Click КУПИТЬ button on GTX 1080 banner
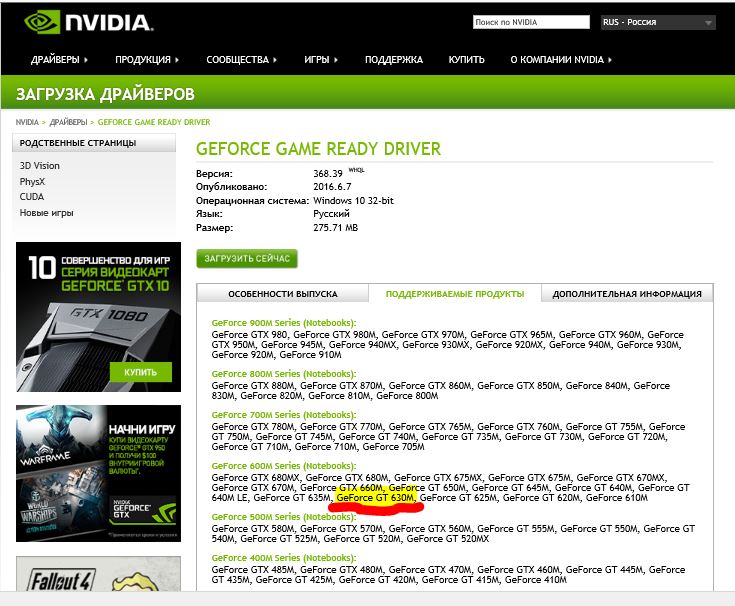 tap(141, 372)
